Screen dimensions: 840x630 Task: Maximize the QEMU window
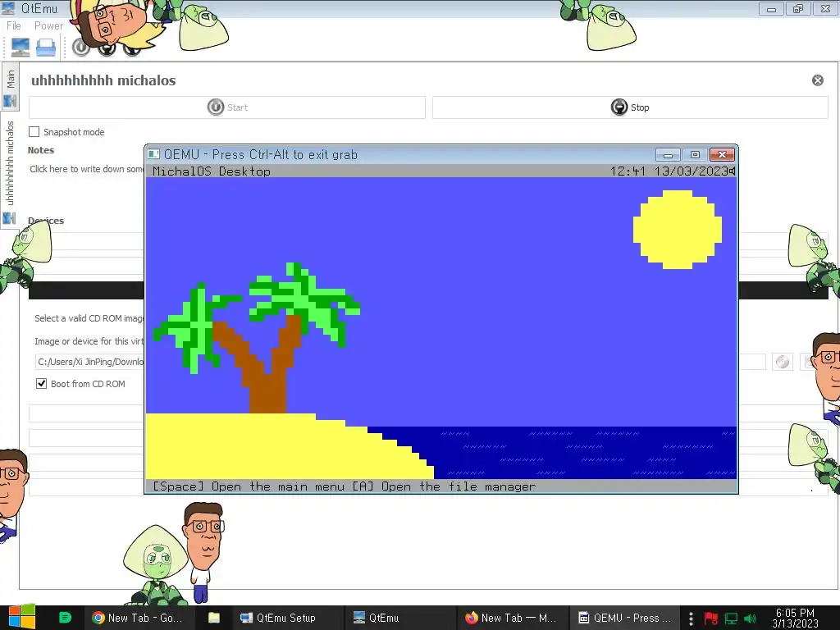tap(695, 155)
